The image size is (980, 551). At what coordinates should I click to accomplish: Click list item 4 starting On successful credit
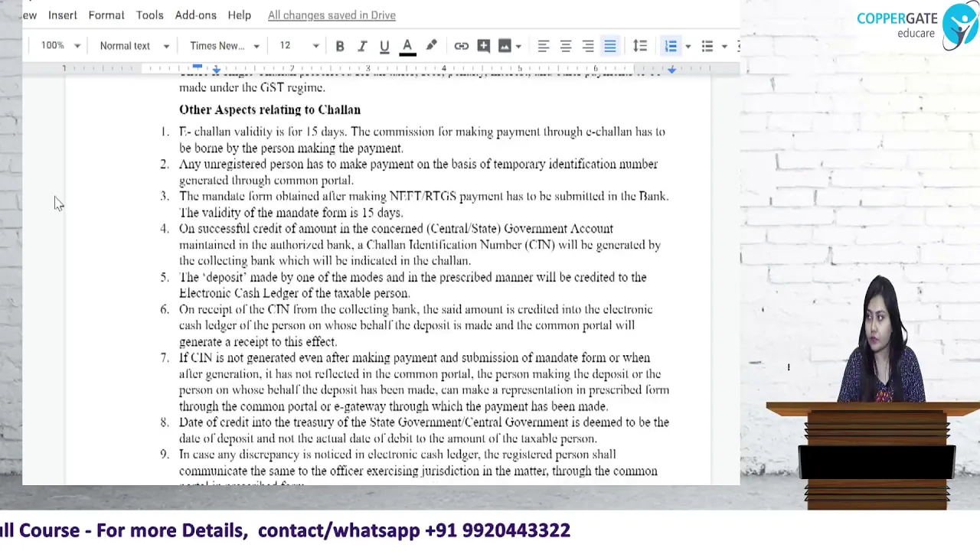click(x=420, y=245)
